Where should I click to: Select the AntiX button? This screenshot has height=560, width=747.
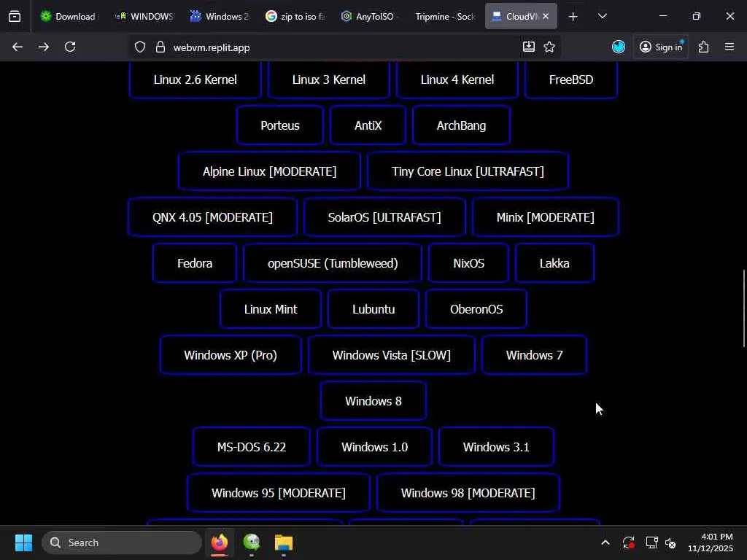tap(368, 125)
